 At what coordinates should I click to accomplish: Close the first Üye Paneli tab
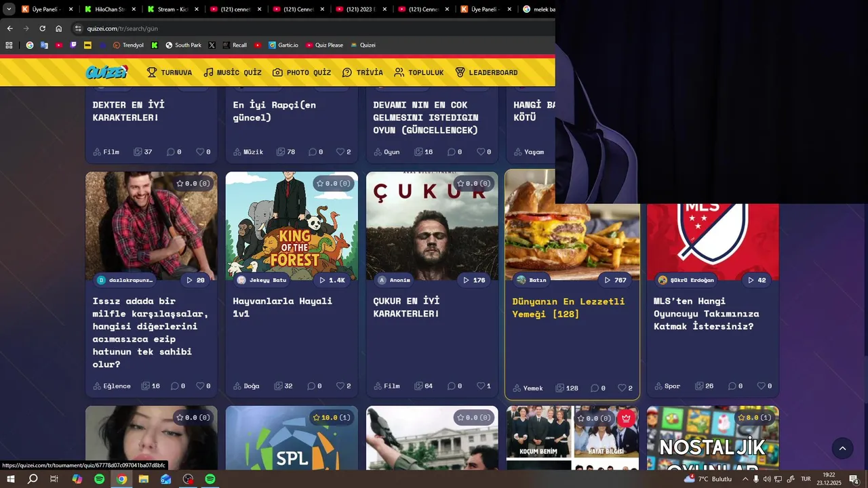coord(71,9)
